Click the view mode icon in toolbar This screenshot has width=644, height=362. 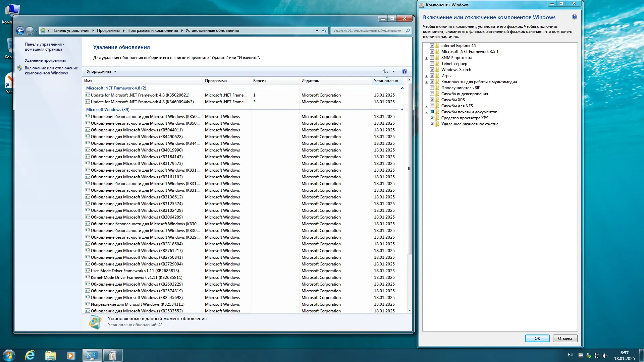coord(386,71)
